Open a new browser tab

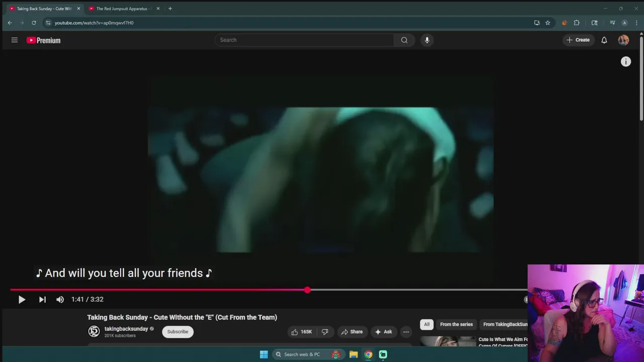click(170, 9)
